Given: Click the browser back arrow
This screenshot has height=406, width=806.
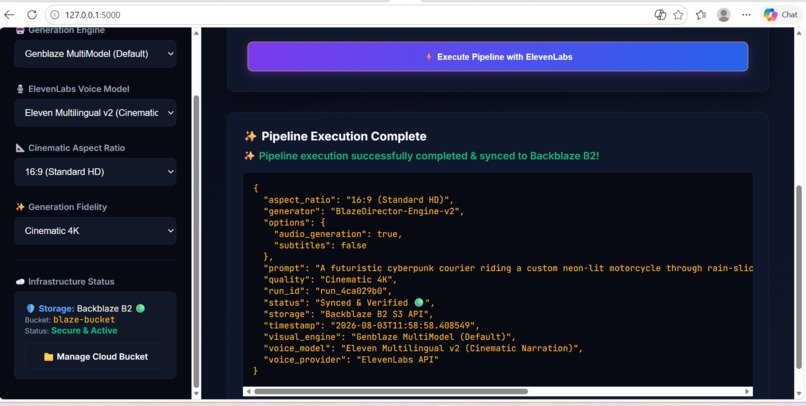Looking at the screenshot, I should pyautogui.click(x=9, y=15).
